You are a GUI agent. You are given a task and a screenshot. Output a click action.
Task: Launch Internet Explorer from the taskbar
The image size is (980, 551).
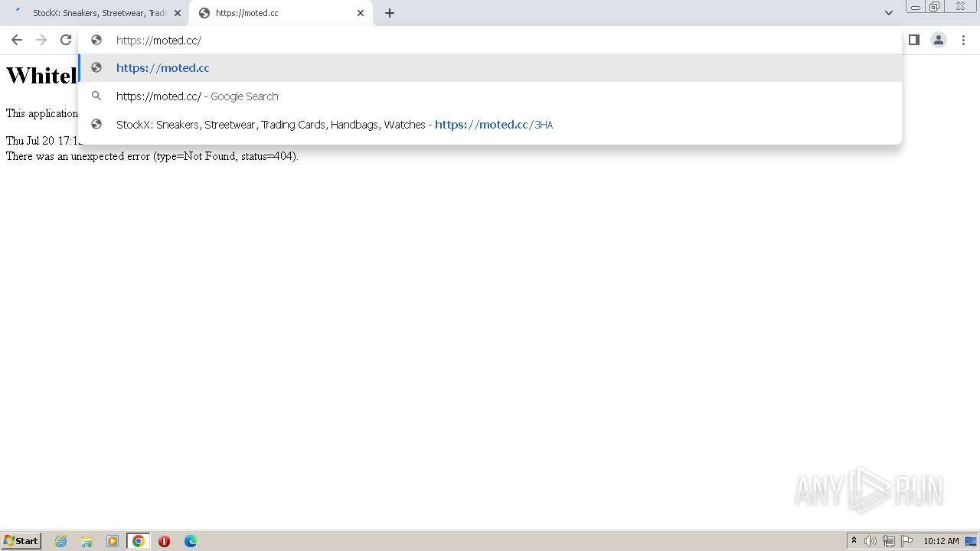coord(60,541)
